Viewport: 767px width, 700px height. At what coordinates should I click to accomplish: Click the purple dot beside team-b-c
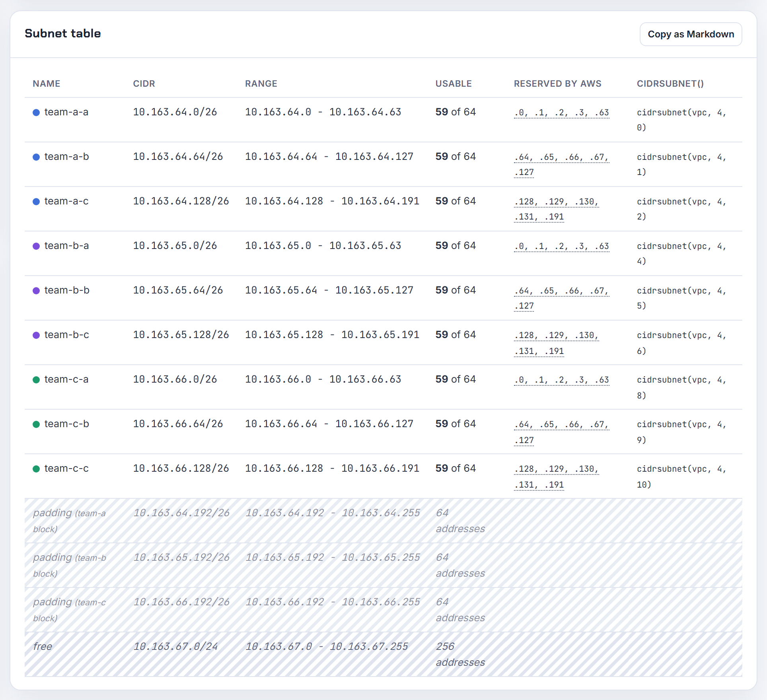pyautogui.click(x=36, y=335)
